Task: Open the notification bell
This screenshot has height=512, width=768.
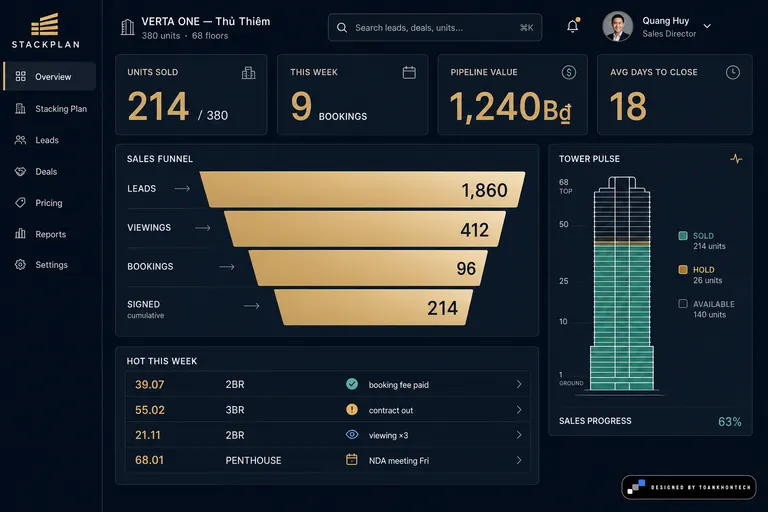Action: (x=573, y=25)
